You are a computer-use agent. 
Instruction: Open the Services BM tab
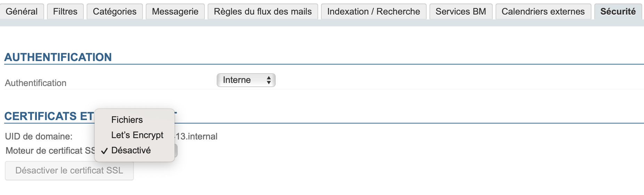tap(461, 11)
